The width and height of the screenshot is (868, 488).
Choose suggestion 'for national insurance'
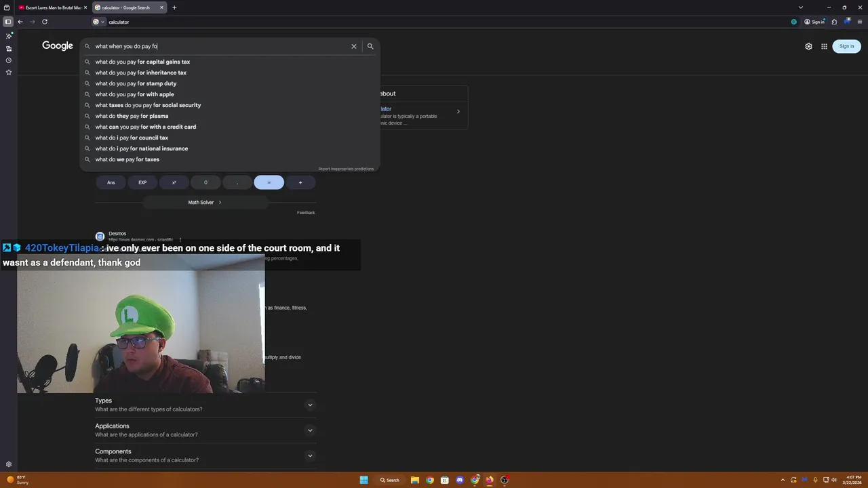coord(230,148)
